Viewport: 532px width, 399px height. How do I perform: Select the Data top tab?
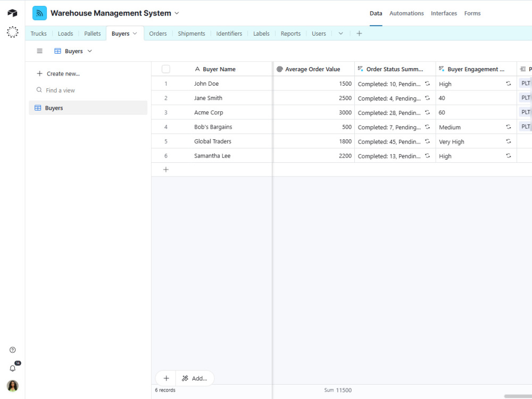(x=376, y=13)
